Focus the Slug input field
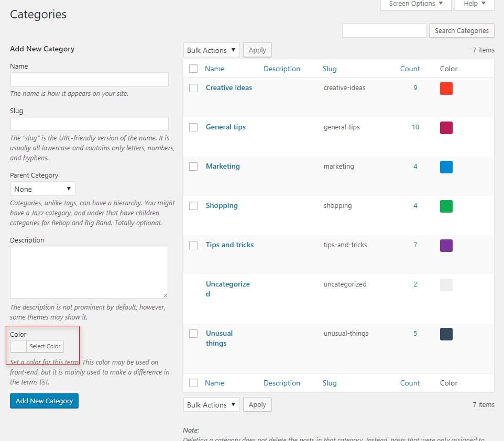Viewport: 504px width, 441px height. [90, 124]
